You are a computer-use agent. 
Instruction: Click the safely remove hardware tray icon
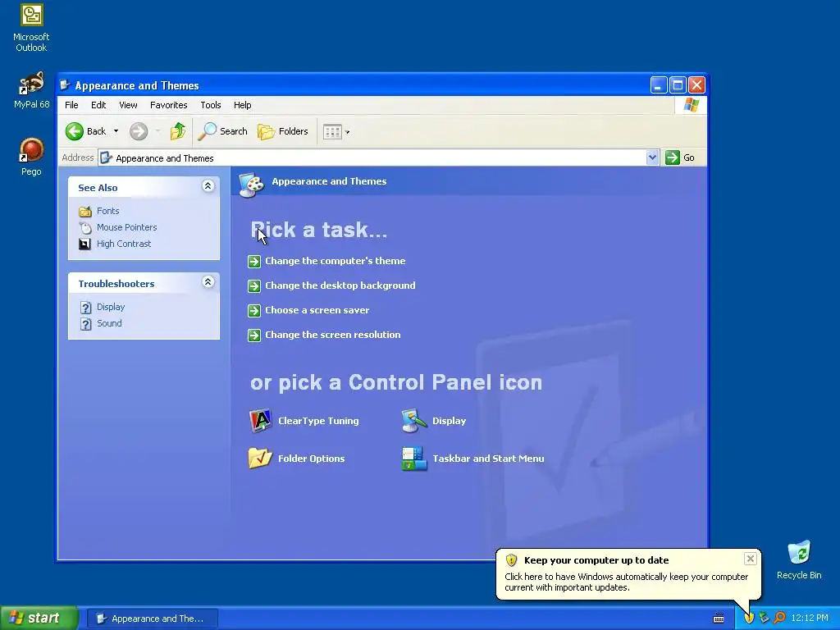764,619
